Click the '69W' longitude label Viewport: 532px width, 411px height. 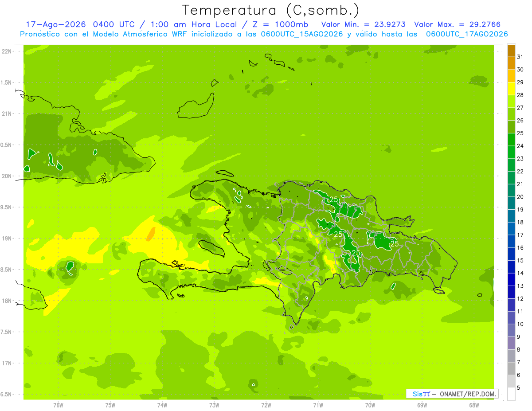coord(422,405)
